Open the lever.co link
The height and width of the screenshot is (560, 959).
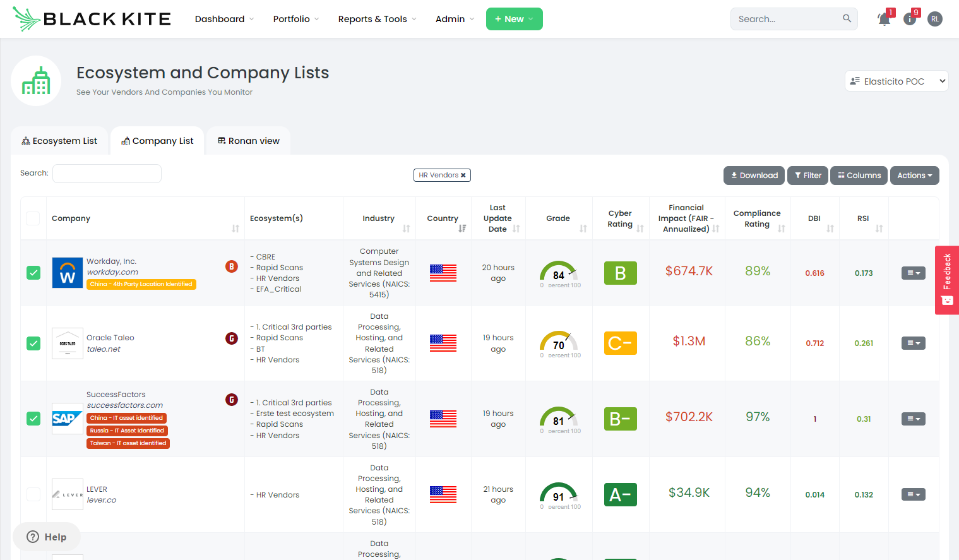(102, 500)
